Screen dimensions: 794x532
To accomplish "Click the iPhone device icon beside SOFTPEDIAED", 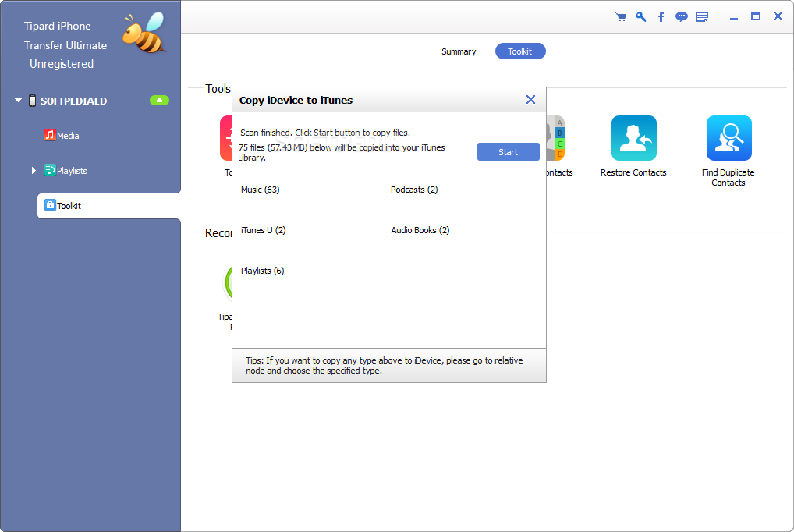I will pyautogui.click(x=33, y=101).
